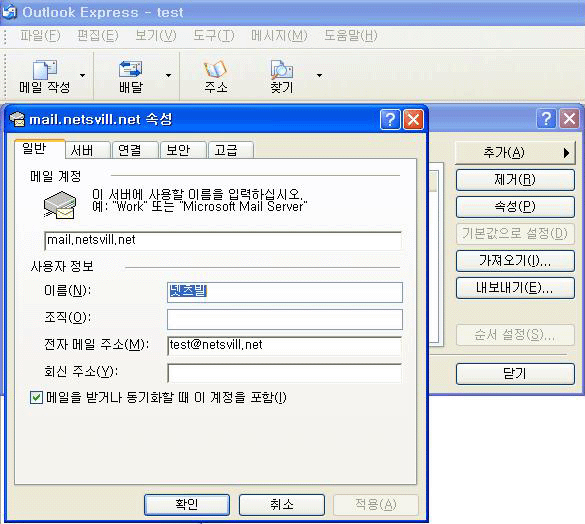Toggle the include account when receiving checkbox
585x524 pixels.
[36, 397]
